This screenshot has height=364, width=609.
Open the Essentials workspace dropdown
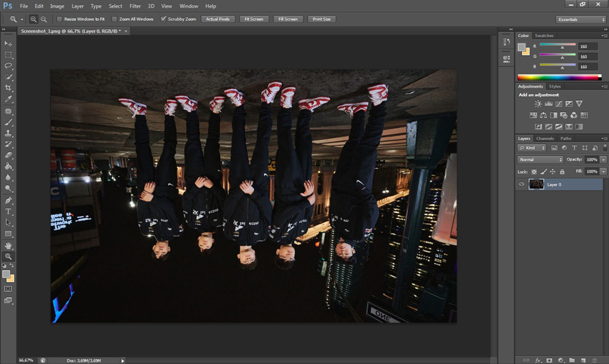point(580,19)
